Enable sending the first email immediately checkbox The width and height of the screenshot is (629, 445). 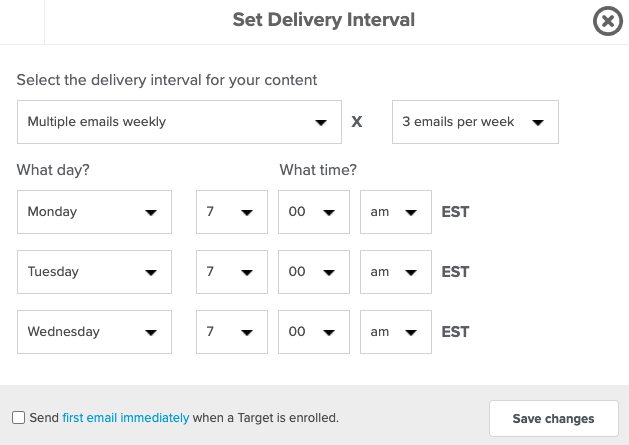(18, 417)
